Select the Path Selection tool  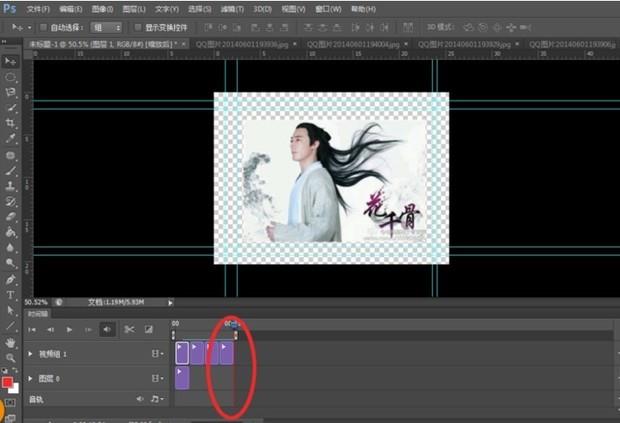[10, 310]
